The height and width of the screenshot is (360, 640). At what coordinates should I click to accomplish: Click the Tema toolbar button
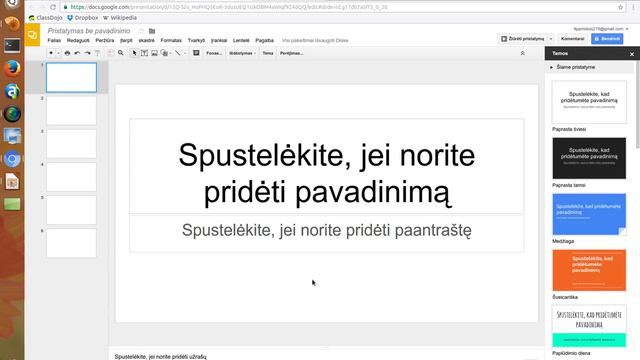click(x=268, y=53)
